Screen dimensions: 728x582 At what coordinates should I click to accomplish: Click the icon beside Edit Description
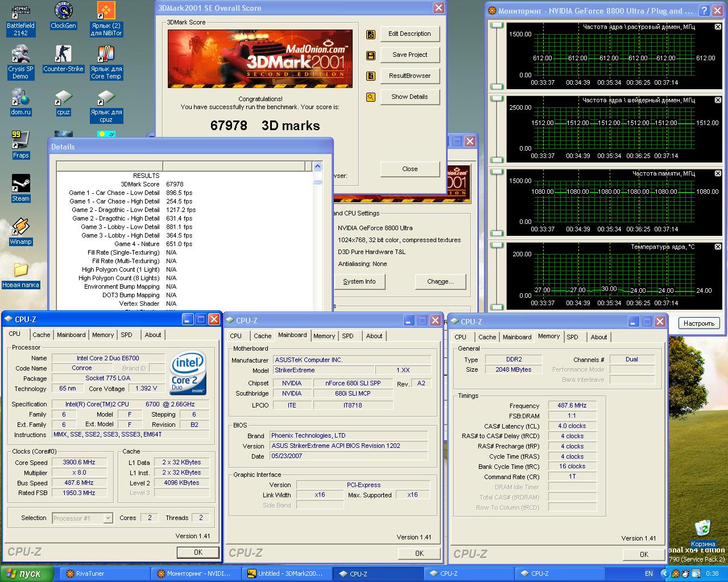tap(371, 34)
